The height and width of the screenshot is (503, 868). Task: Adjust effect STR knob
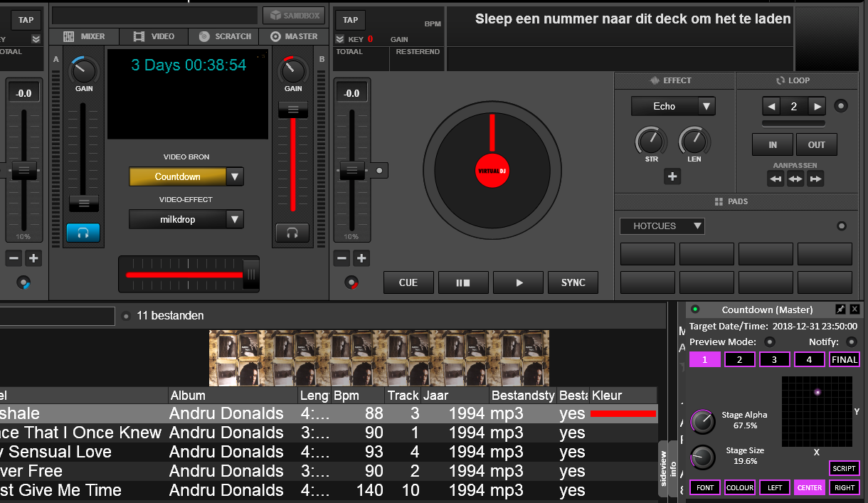tap(651, 142)
